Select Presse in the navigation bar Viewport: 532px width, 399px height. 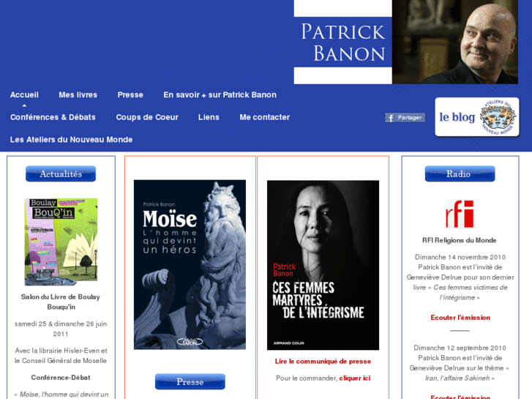pyautogui.click(x=130, y=94)
